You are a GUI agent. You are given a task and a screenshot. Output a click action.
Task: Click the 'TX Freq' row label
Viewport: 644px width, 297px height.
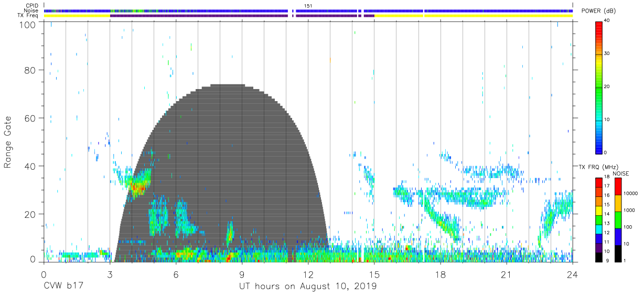pos(28,16)
